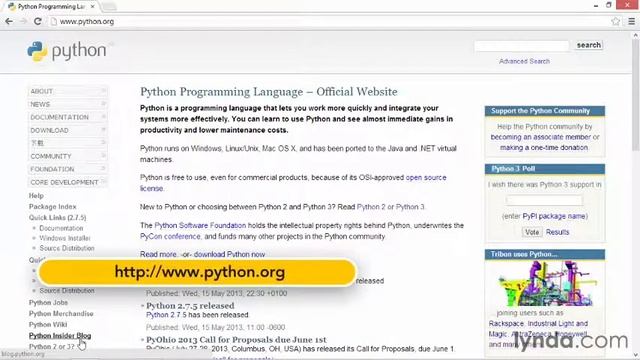Open the ABOUT sidebar menu
640x360 pixels.
click(67, 91)
